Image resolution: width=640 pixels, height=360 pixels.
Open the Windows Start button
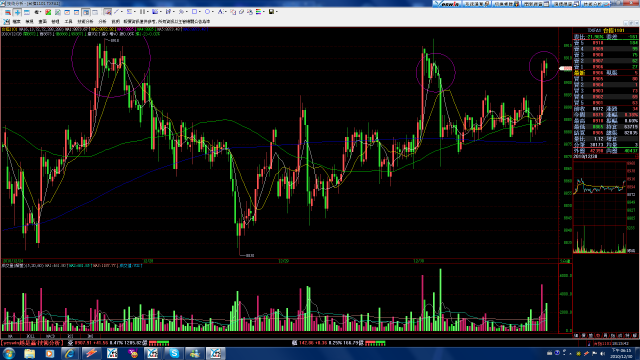pos(9,353)
